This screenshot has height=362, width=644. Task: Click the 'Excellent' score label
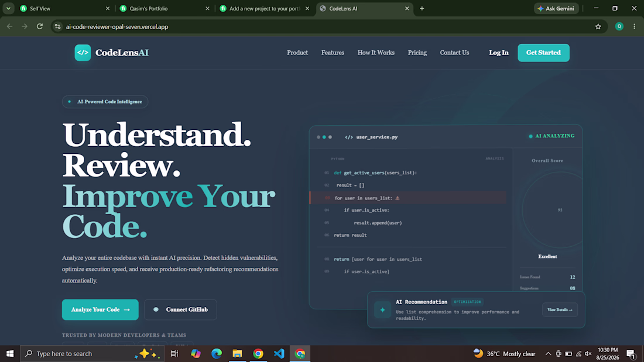[x=547, y=257]
